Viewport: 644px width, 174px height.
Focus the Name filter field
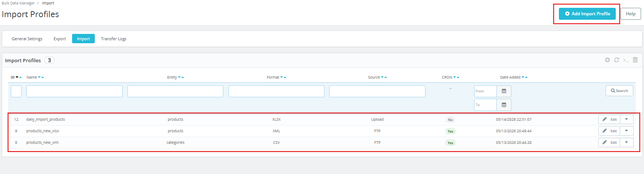pos(74,91)
